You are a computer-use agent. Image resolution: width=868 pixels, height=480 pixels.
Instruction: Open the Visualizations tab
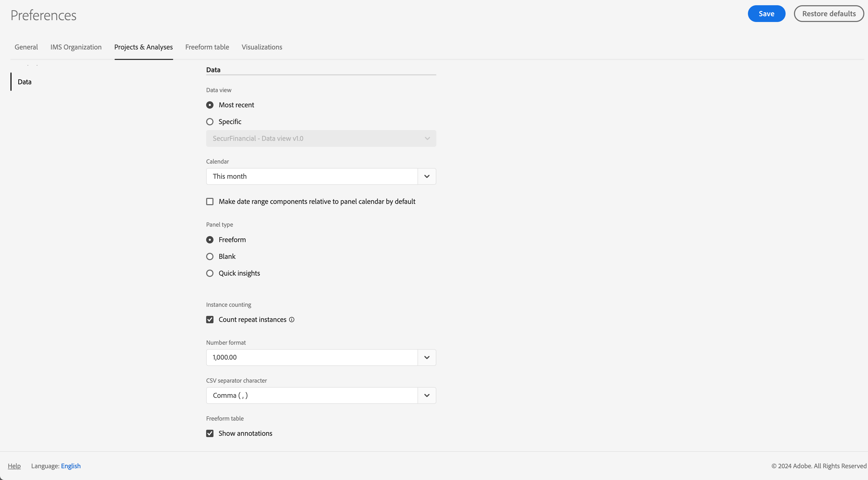(x=262, y=47)
